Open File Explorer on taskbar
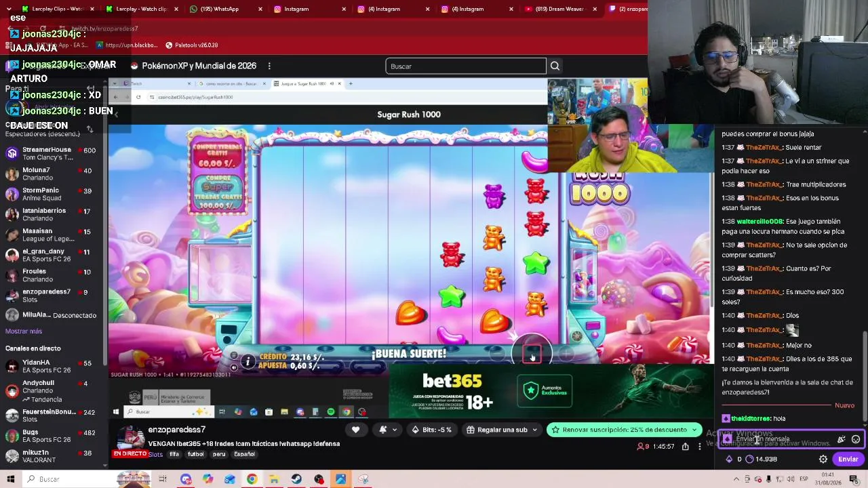868x488 pixels. pos(274,479)
